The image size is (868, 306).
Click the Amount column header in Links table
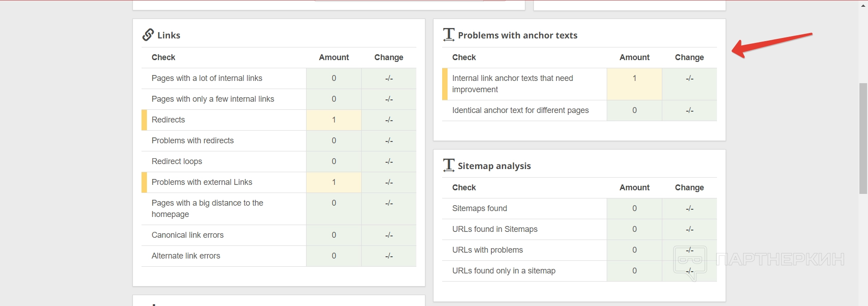tap(334, 57)
